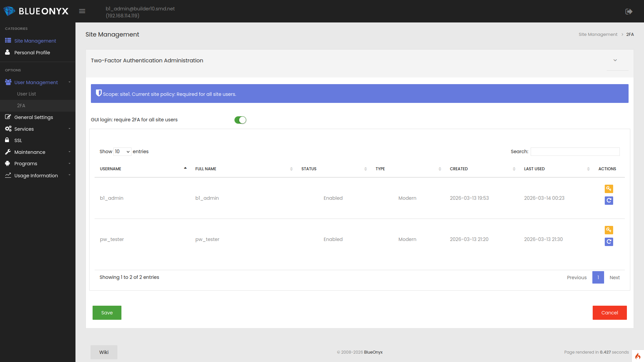644x362 pixels.
Task: Click the yellow key icon for pw_tester
Action: tap(609, 230)
